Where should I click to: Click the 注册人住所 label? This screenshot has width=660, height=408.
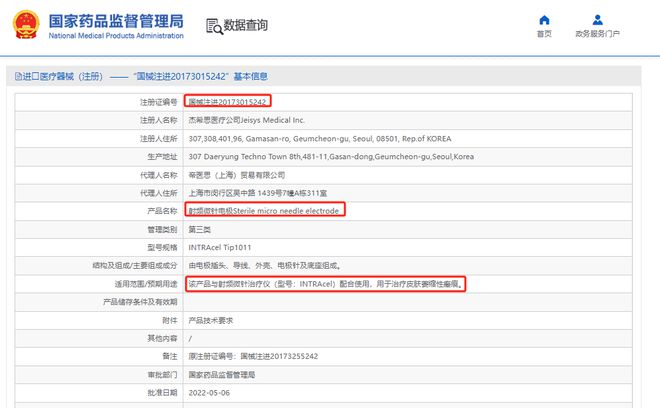click(x=159, y=139)
